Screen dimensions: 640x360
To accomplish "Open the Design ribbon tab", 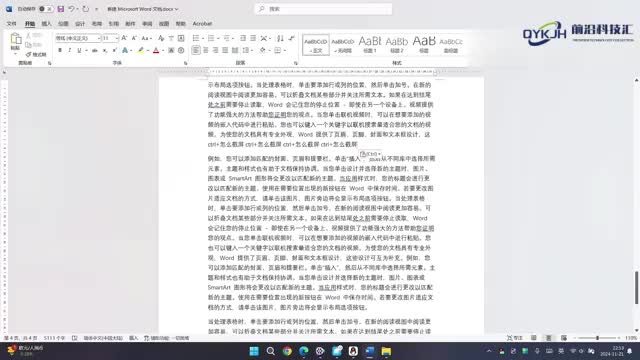I will [80, 24].
